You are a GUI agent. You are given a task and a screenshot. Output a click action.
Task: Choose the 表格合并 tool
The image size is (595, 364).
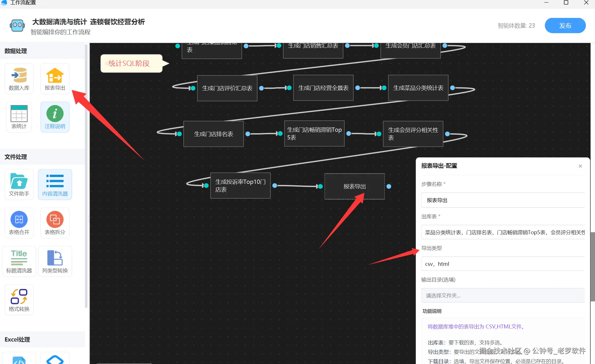pos(19,223)
